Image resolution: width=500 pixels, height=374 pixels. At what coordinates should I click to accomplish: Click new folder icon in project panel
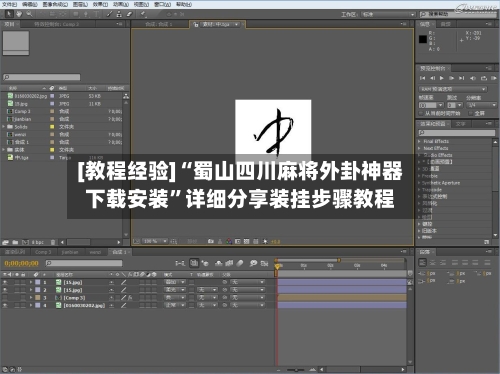coord(15,242)
